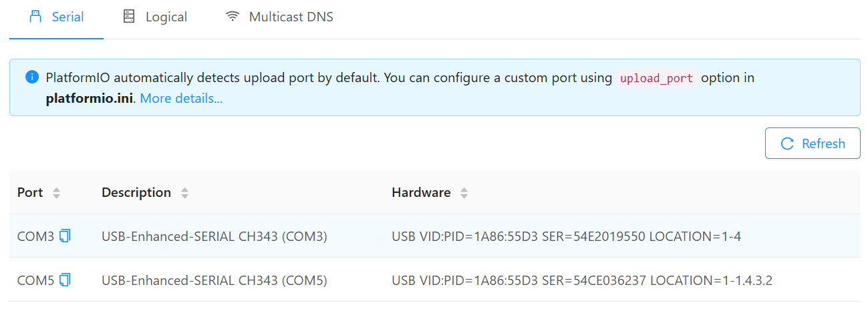Click the Logical tab drive icon
The height and width of the screenshot is (315, 868).
click(x=129, y=17)
